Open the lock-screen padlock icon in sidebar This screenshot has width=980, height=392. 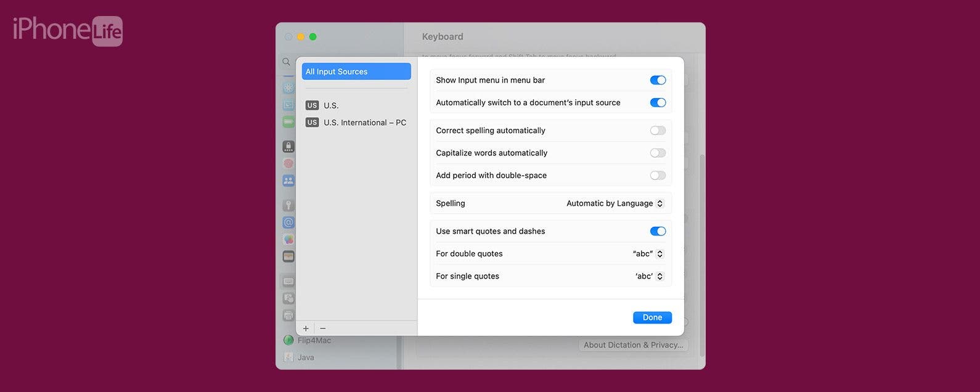[288, 147]
